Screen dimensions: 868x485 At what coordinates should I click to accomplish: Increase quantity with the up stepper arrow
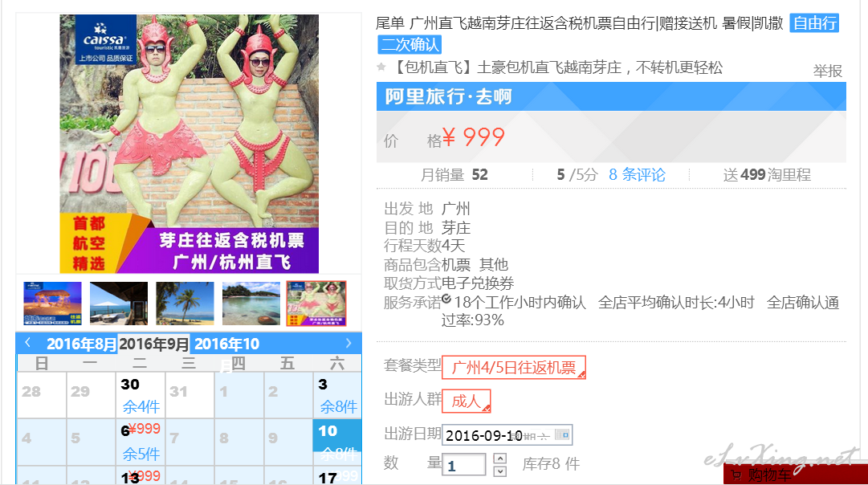(x=499, y=458)
